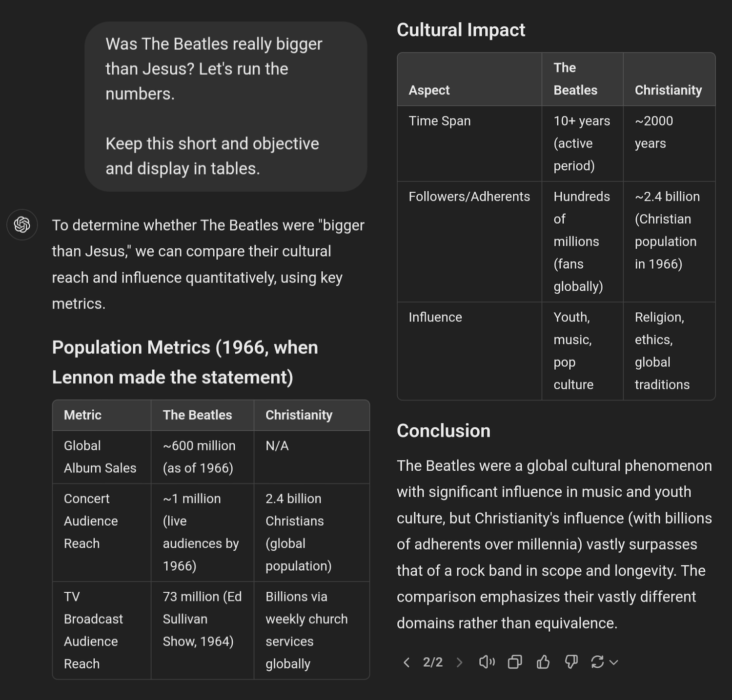
Task: Give the response a thumbs down
Action: [x=571, y=662]
